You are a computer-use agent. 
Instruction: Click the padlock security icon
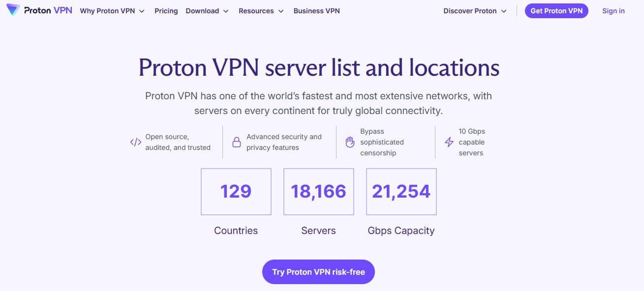click(237, 142)
